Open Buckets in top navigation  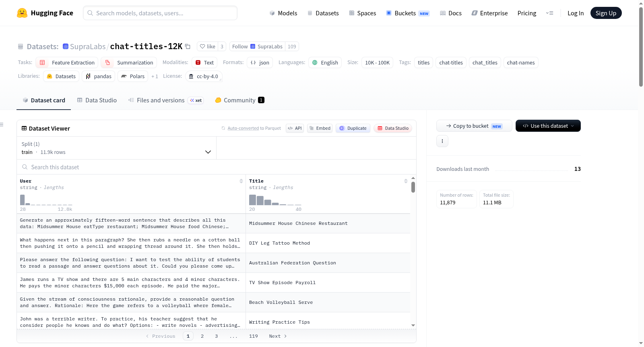point(408,13)
